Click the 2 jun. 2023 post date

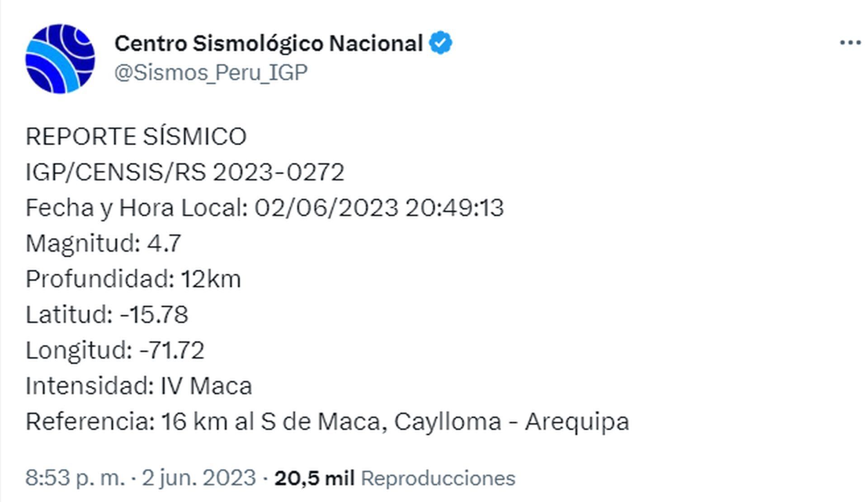[x=199, y=478]
